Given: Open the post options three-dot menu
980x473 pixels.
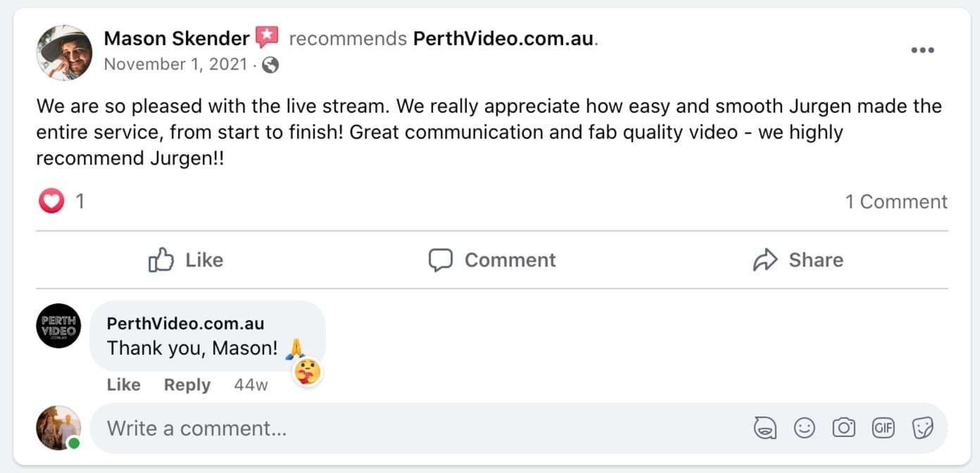Looking at the screenshot, I should [x=922, y=50].
